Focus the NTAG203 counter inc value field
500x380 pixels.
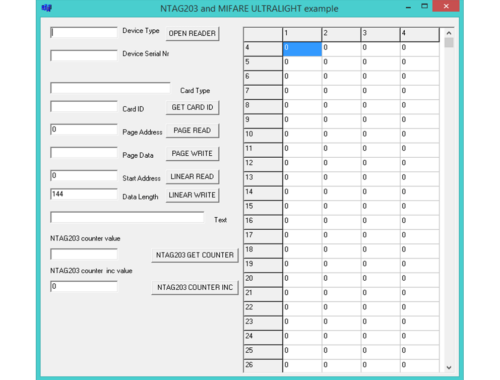pyautogui.click(x=84, y=287)
